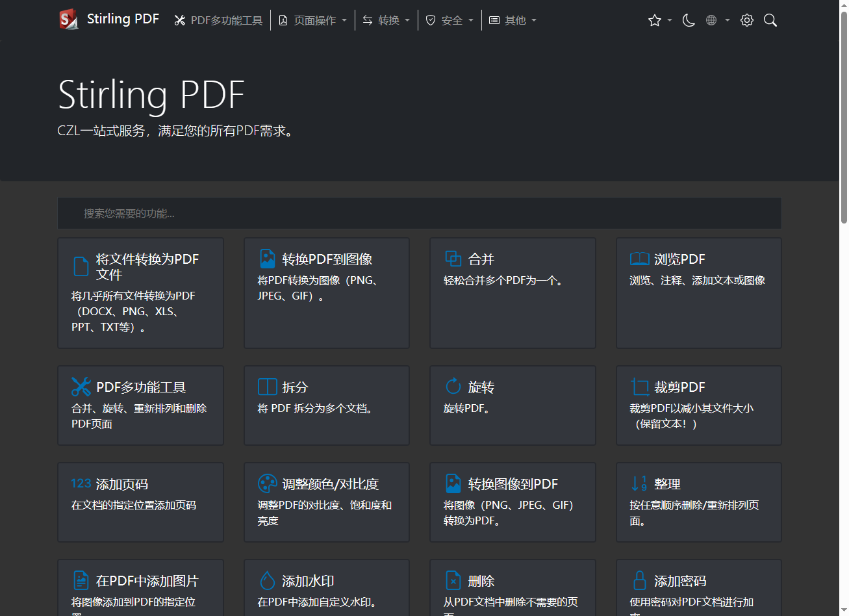Viewport: 849px width, 616px height.
Task: Click the 合并 merge icon
Action: (x=453, y=259)
